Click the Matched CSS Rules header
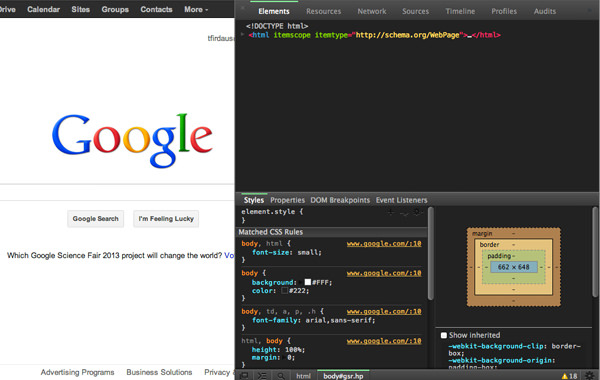 [331, 232]
